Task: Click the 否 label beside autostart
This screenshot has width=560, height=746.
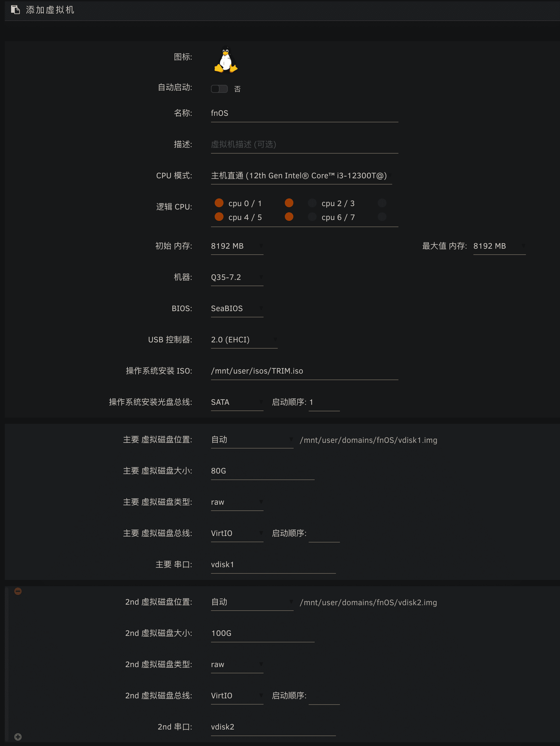Action: [x=237, y=89]
